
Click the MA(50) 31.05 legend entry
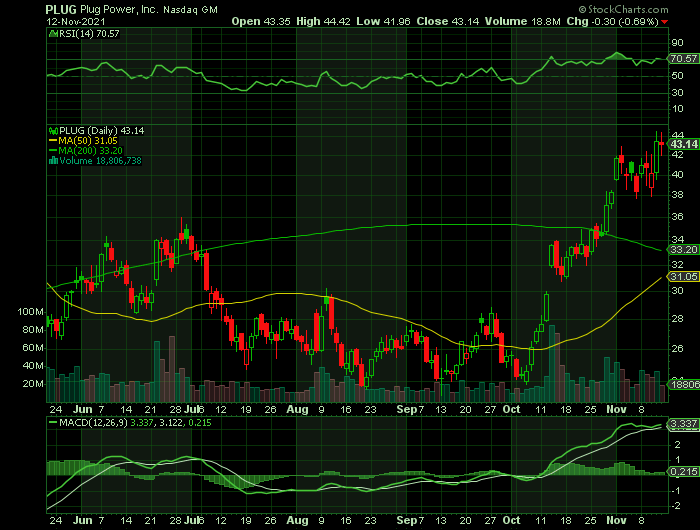(x=83, y=141)
